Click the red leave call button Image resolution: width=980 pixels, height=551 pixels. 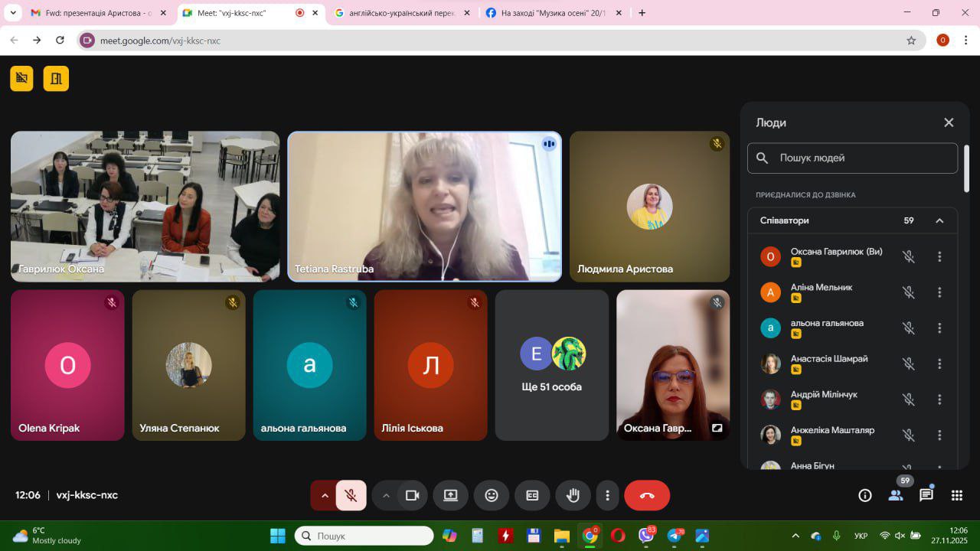coord(647,495)
